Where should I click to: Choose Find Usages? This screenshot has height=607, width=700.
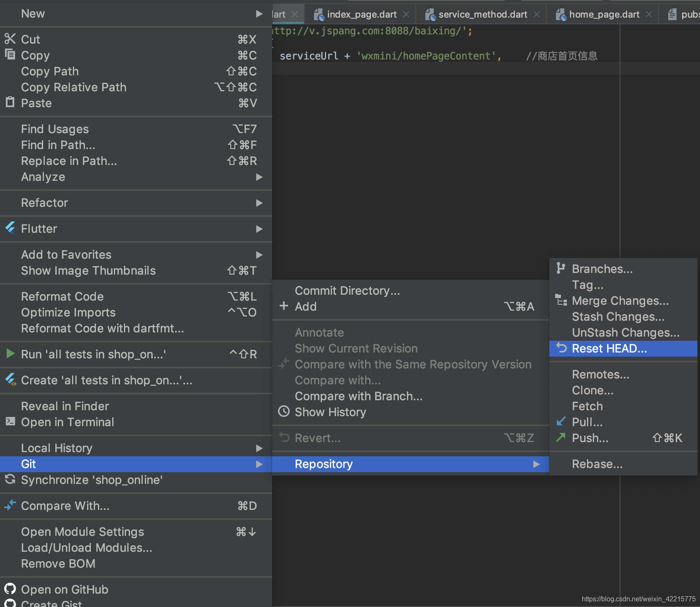click(x=136, y=129)
